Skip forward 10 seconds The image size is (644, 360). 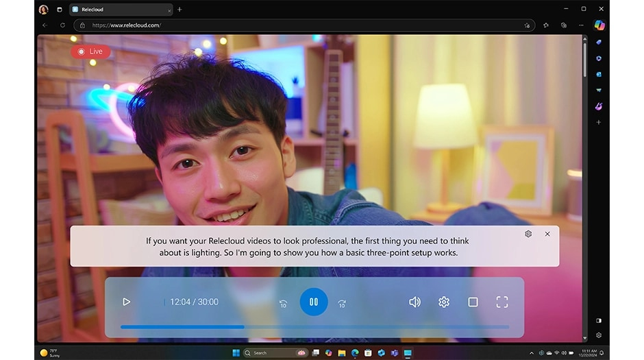click(x=342, y=304)
